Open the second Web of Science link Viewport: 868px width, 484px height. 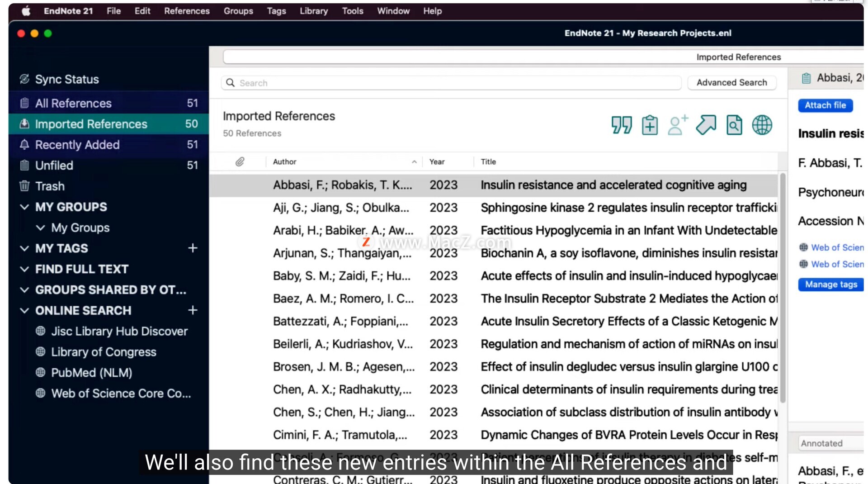point(837,264)
